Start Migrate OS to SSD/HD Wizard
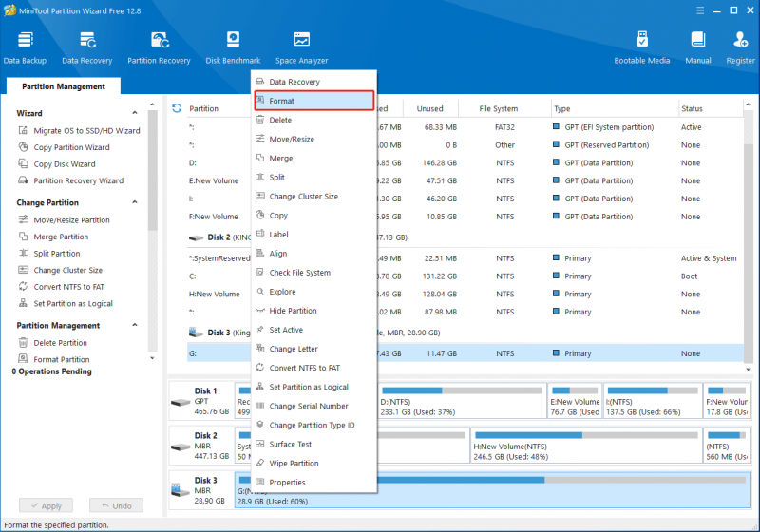The image size is (760, 532). [x=80, y=131]
